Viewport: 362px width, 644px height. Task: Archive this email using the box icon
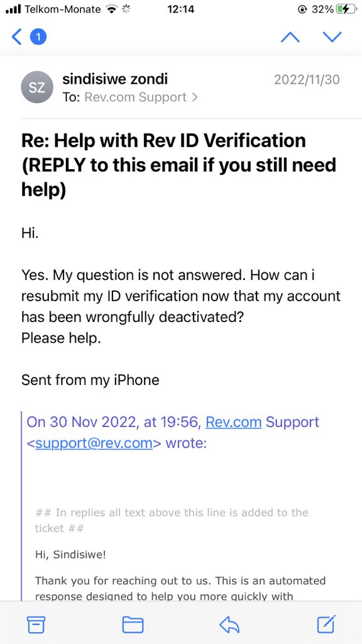(x=36, y=625)
